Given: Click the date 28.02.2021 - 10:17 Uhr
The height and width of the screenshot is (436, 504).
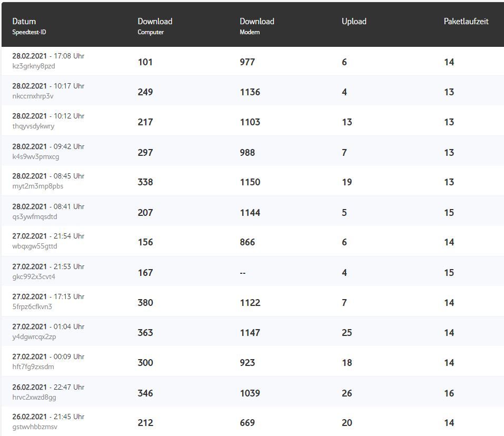Looking at the screenshot, I should point(48,86).
